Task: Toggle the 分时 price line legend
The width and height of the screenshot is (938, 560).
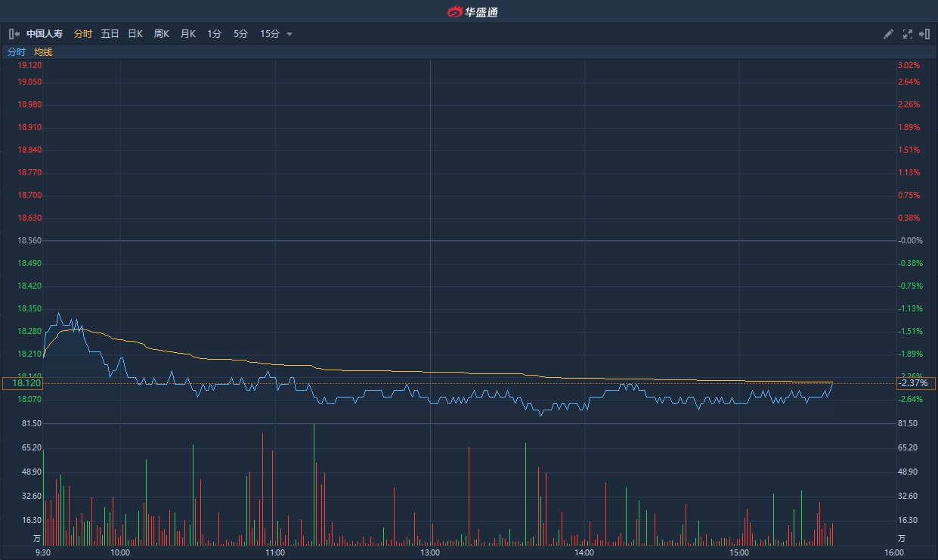Action: (17, 52)
